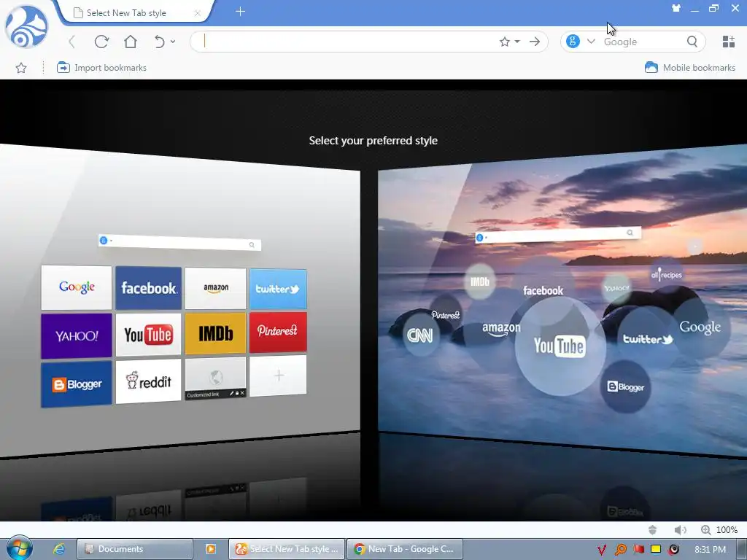Click the search magnifier icon

pyautogui.click(x=692, y=42)
